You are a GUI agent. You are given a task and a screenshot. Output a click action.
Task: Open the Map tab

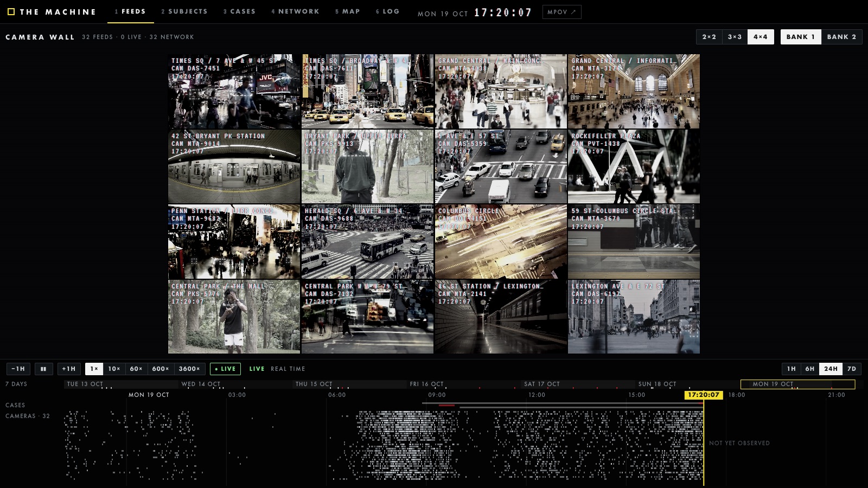tap(347, 11)
